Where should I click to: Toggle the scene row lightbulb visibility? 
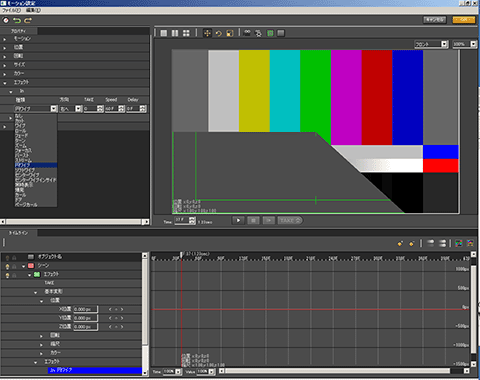[7, 266]
